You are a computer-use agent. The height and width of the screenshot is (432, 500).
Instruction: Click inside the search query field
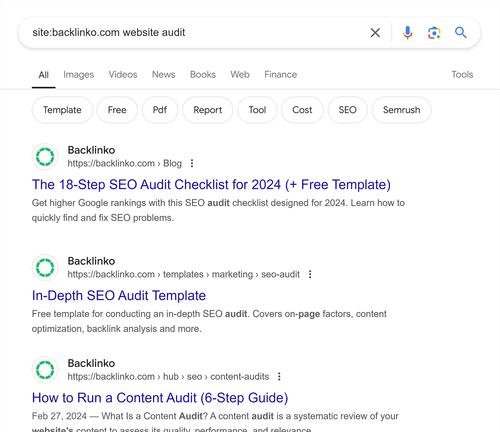tap(193, 33)
